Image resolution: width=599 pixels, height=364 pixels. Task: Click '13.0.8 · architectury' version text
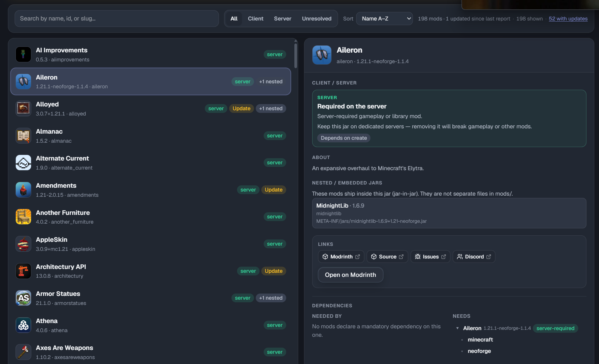click(x=59, y=276)
